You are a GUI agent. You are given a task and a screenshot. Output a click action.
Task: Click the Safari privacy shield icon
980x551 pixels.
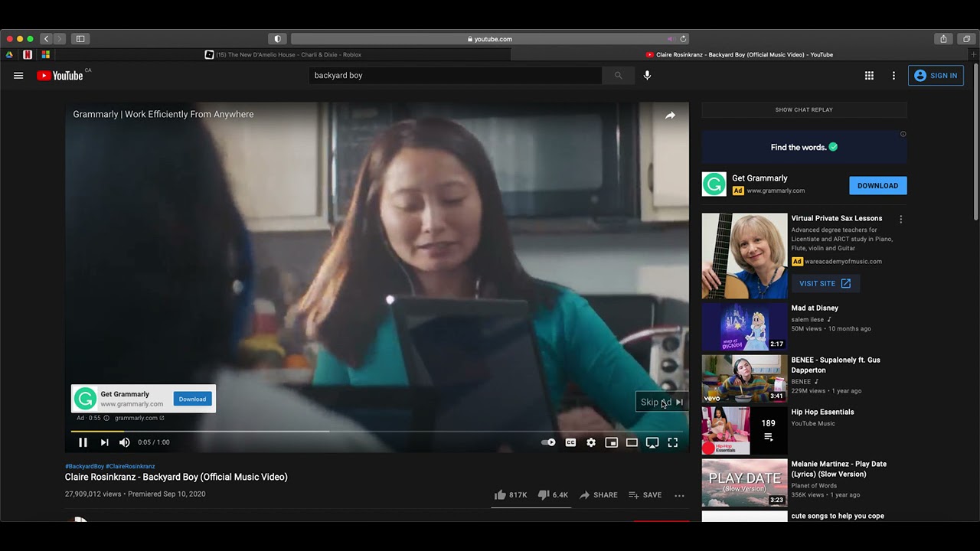pos(277,39)
